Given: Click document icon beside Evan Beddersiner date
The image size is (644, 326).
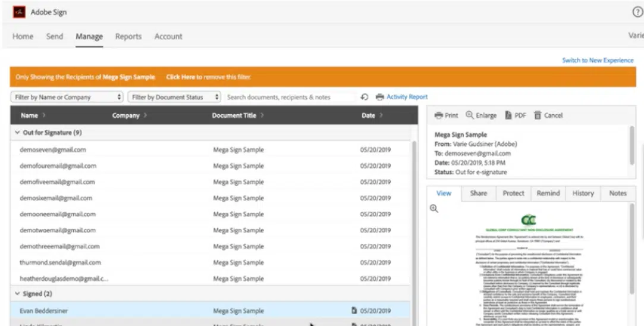Looking at the screenshot, I should click(x=354, y=311).
